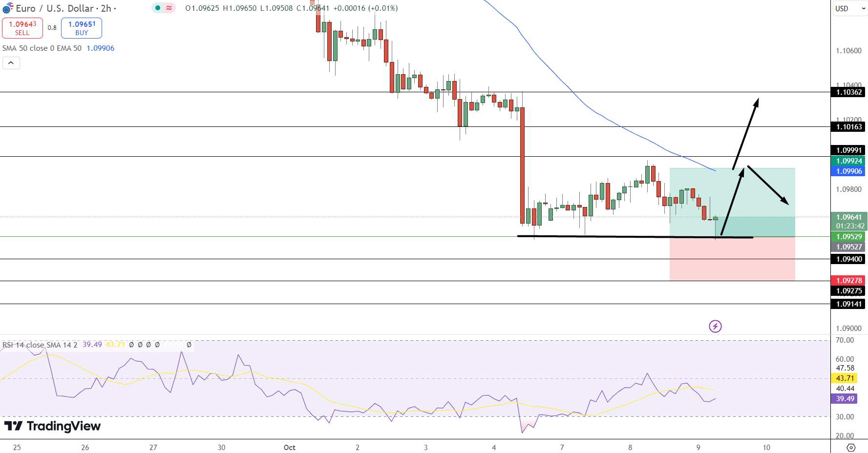Click the green 1.09924 target price label
868x453 pixels.
tap(848, 161)
